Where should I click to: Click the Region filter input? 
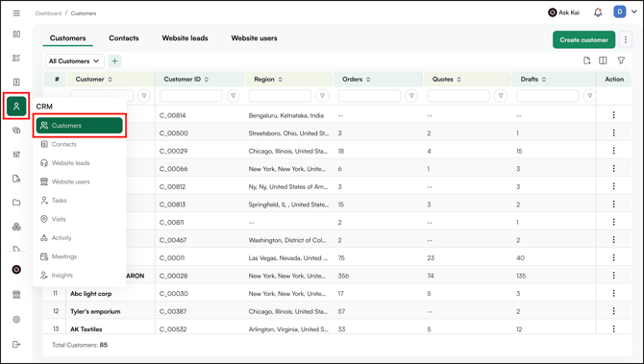tap(280, 96)
